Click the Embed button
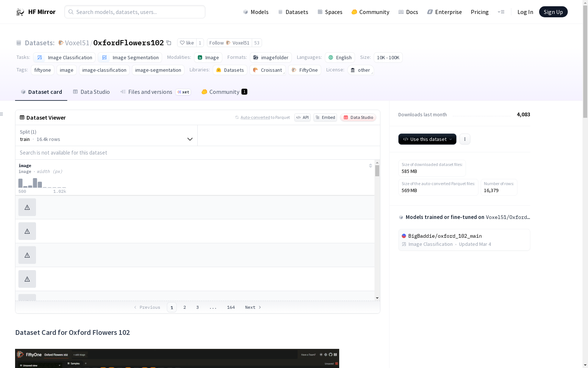Image resolution: width=588 pixels, height=368 pixels. coord(325,117)
